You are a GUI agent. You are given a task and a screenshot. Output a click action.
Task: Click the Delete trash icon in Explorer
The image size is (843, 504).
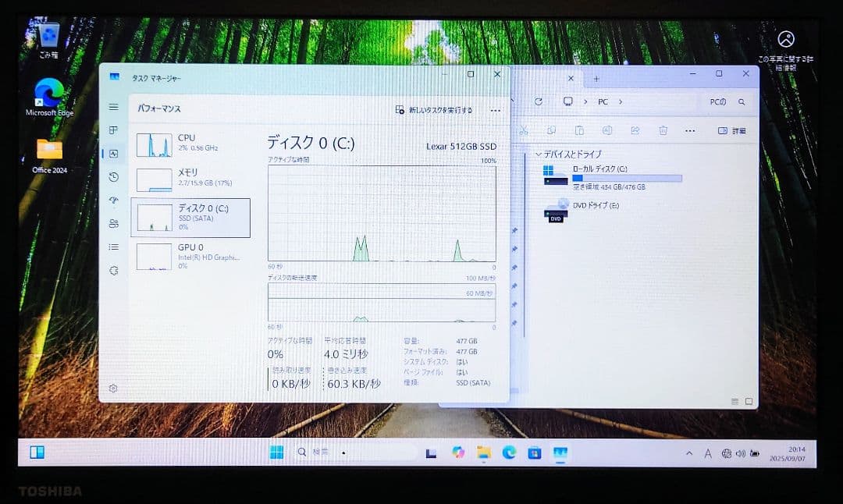point(663,130)
